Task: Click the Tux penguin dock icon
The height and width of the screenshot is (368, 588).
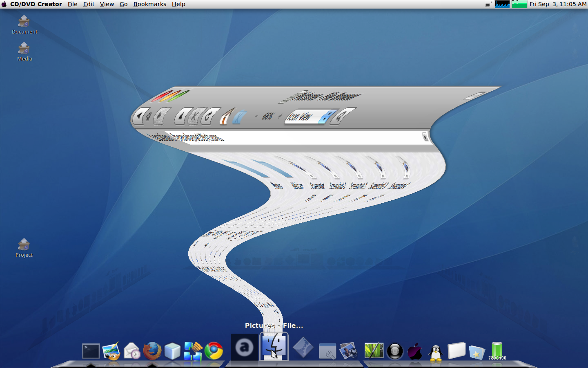Action: coord(436,352)
